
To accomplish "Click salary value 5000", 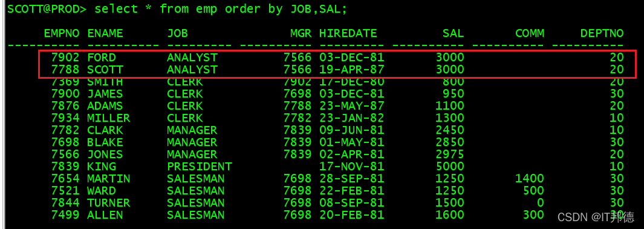I will click(x=450, y=167).
